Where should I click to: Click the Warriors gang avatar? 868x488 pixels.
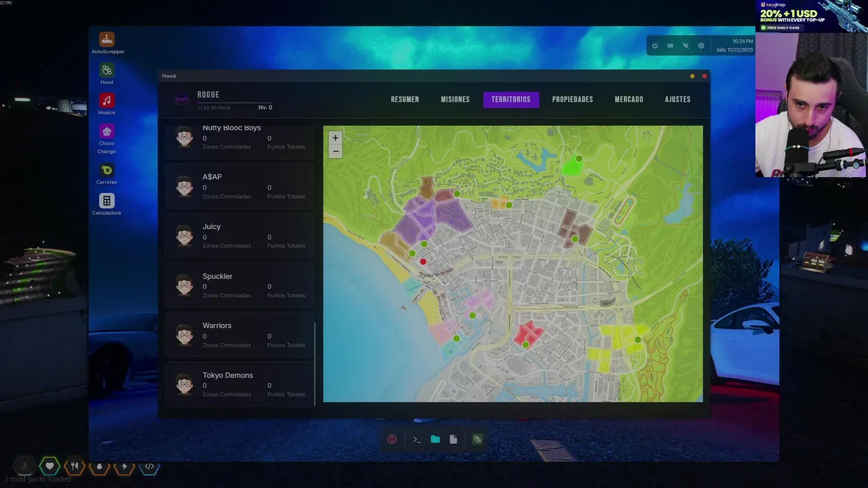[184, 335]
